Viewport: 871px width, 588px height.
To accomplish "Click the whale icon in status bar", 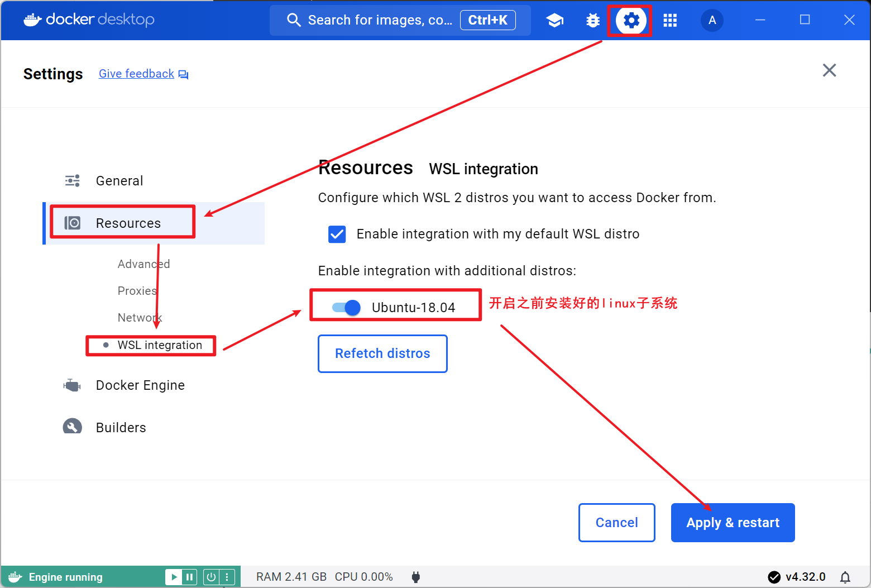I will [x=15, y=577].
